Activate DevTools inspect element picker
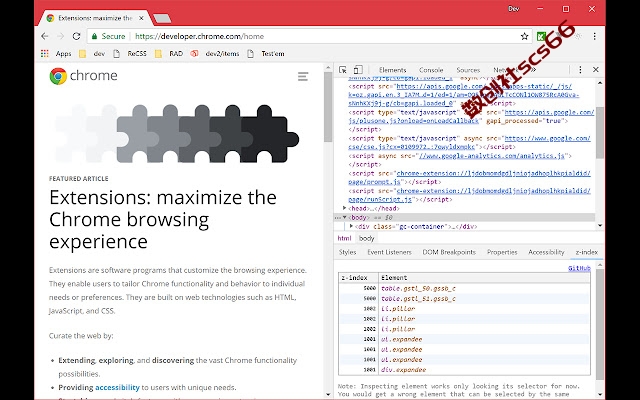Viewport: 640px width, 400px height. pyautogui.click(x=343, y=70)
